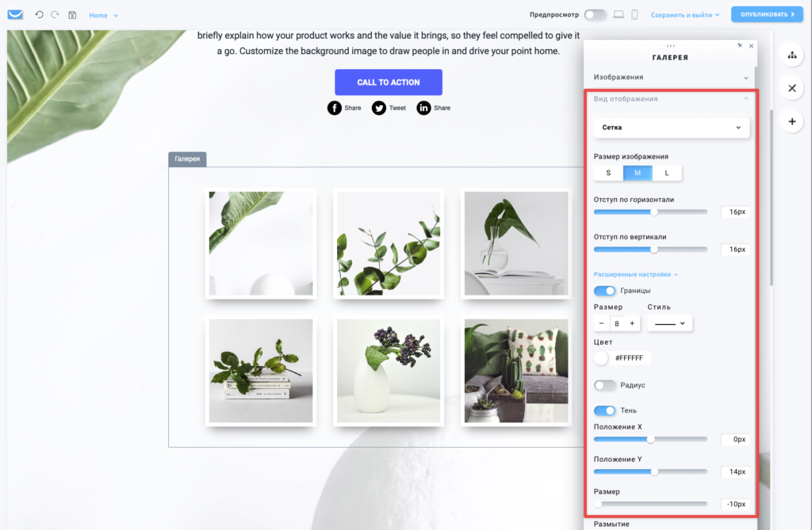
Task: Click the ГАЛЕРЕЯ panel title
Action: pos(670,58)
